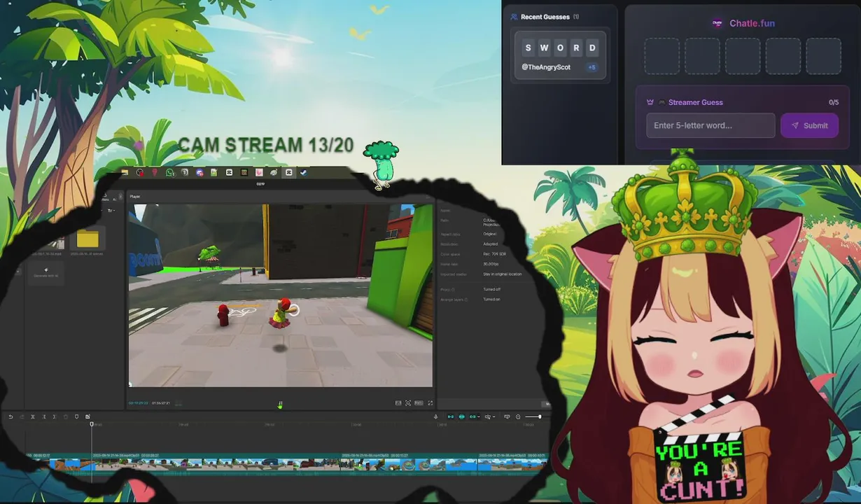Open WhatsApp from the taskbar
Screen dimensions: 861x504
[170, 172]
